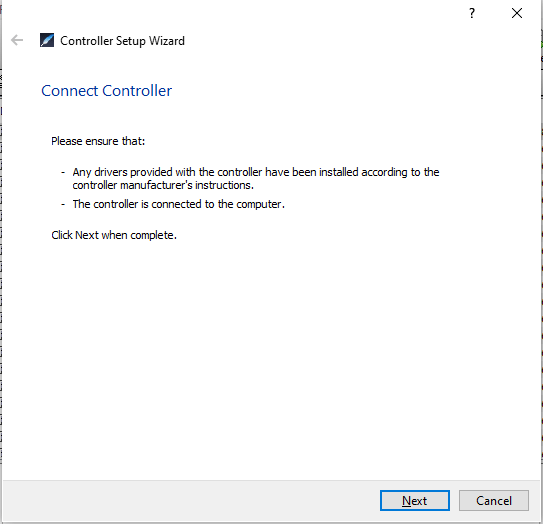
Task: Click the 'Any drivers provided' instruction line
Action: point(256,172)
